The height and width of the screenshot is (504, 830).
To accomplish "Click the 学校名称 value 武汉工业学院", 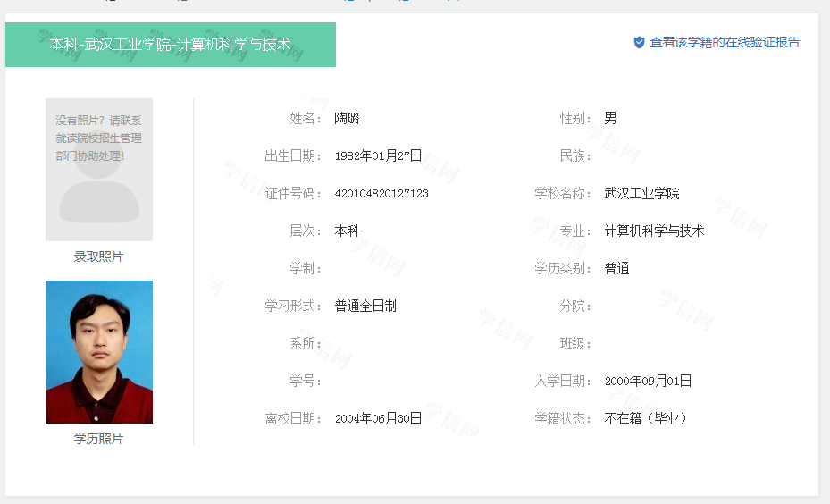I will click(641, 193).
